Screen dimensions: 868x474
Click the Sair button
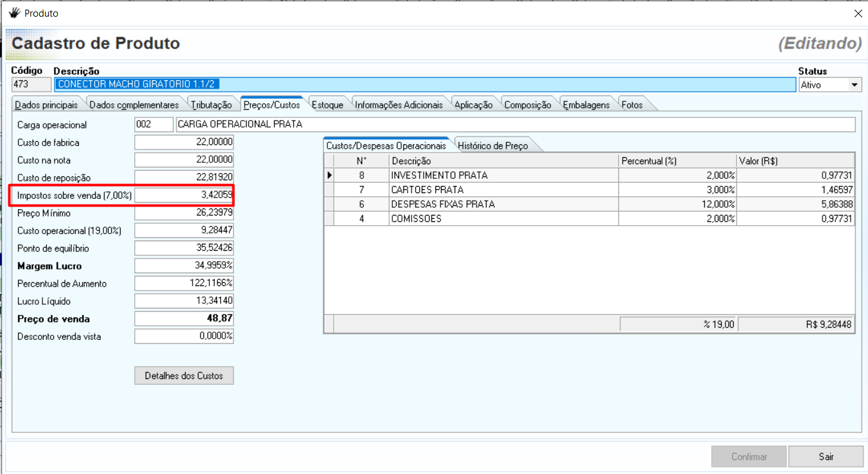coord(826,457)
